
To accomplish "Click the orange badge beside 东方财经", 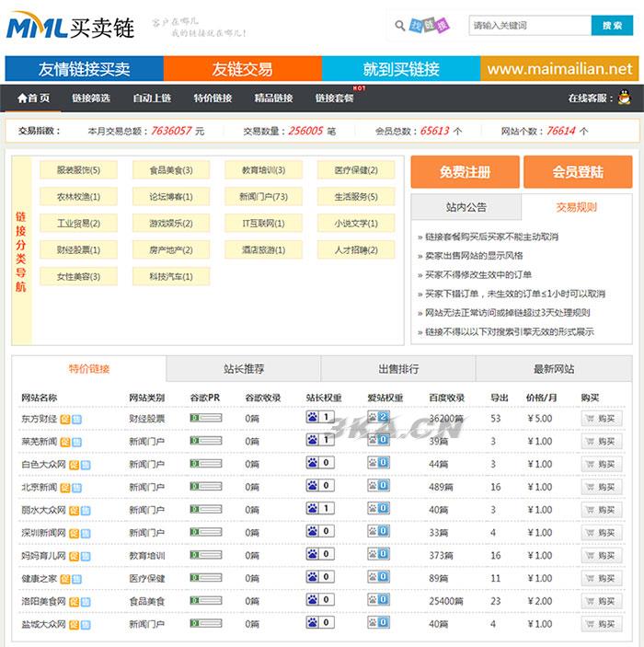I will 65,419.
